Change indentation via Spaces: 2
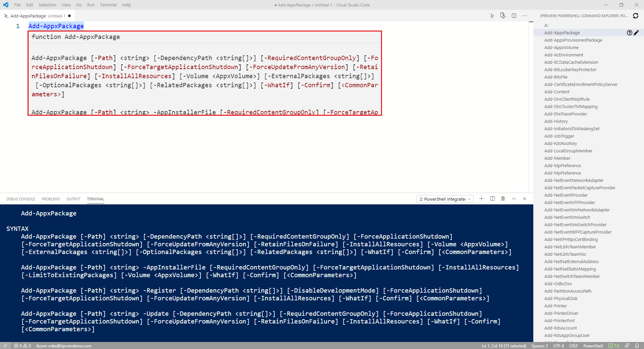 pos(540,346)
